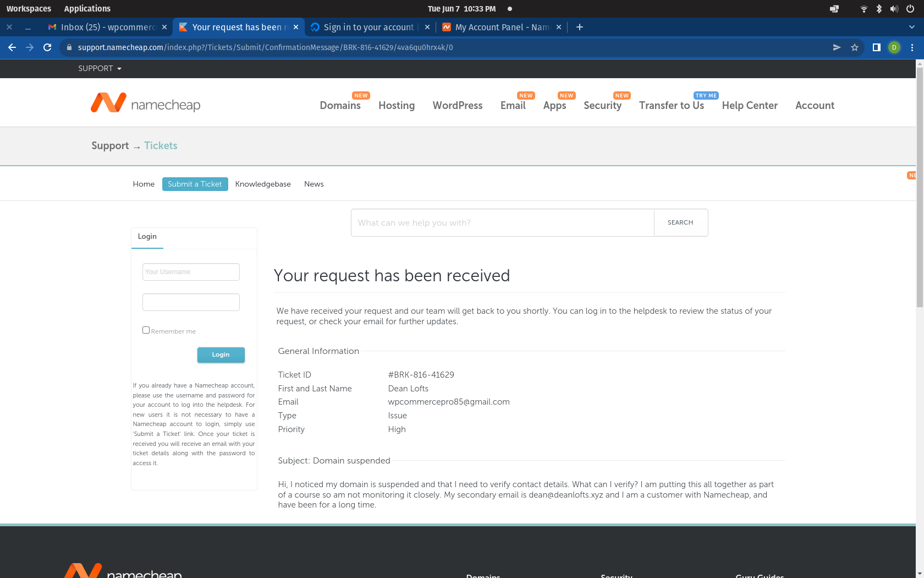Close the My Account Panel tab
This screenshot has width=924, height=578.
pos(559,27)
